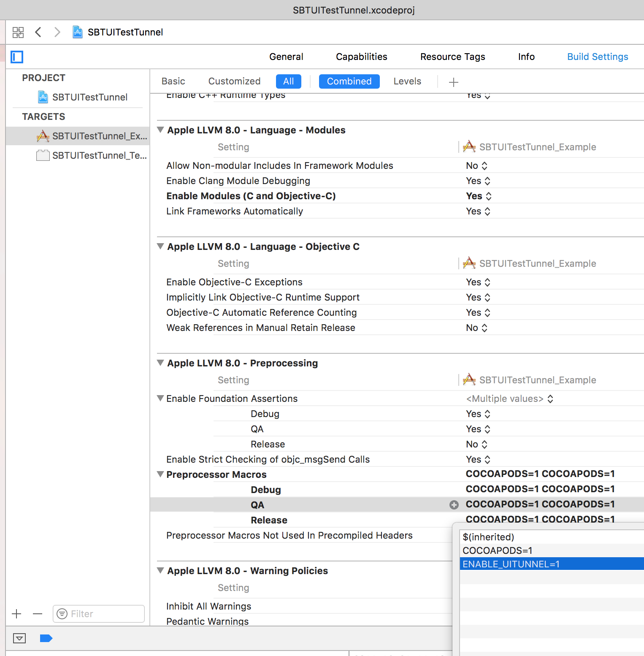Change Objective-C Automatic Reference Counting value
This screenshot has width=644, height=656.
point(478,312)
